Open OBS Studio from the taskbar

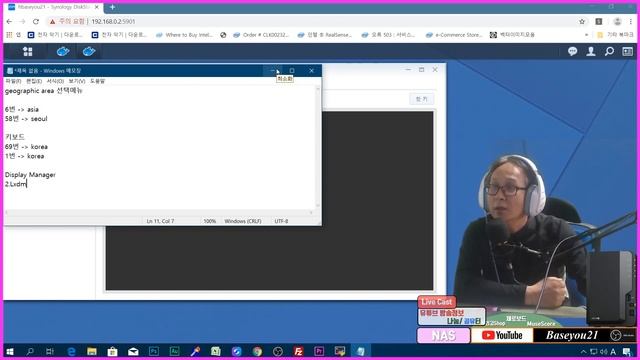tap(278, 351)
